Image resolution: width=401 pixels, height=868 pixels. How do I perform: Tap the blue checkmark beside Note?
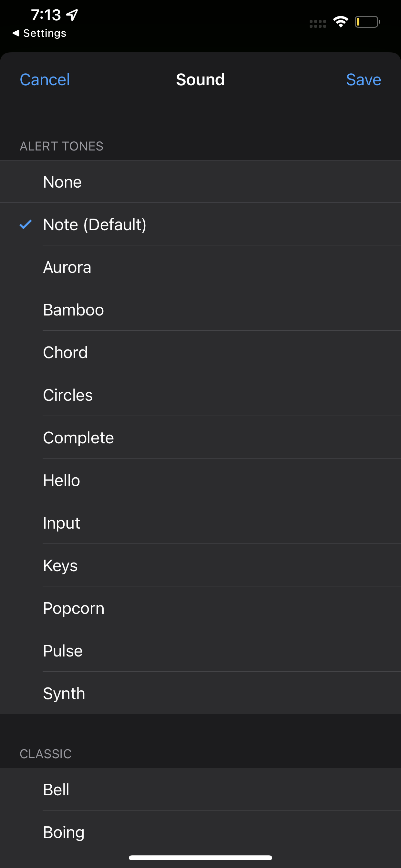(26, 224)
